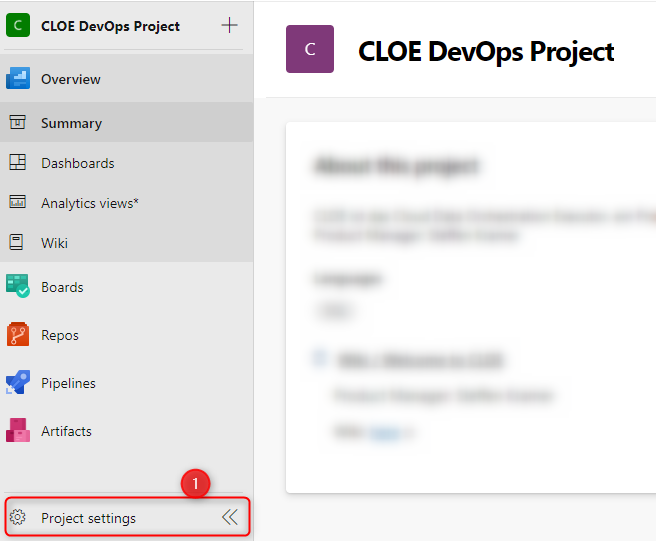Open the Pipelines hub icon

[18, 383]
